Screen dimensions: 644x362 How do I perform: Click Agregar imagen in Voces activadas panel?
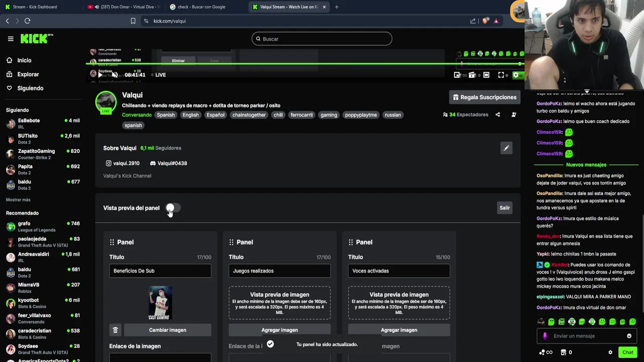click(399, 330)
